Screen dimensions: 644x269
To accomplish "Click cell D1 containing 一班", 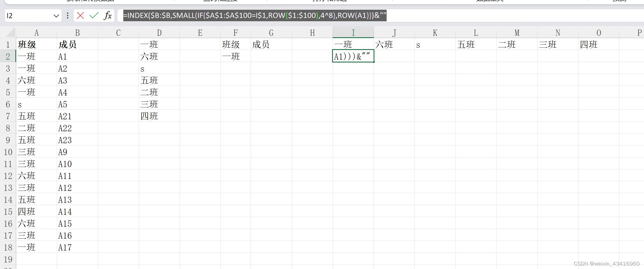I will point(159,44).
